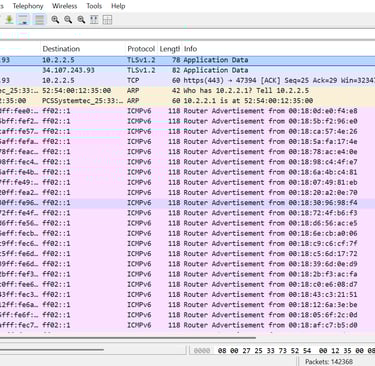Click the reset layout grid icon
Viewport: 375px width, 366px height.
[107, 20]
